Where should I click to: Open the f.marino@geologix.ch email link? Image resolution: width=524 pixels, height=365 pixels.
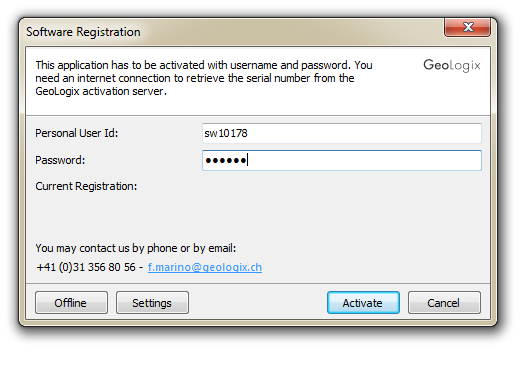point(205,267)
